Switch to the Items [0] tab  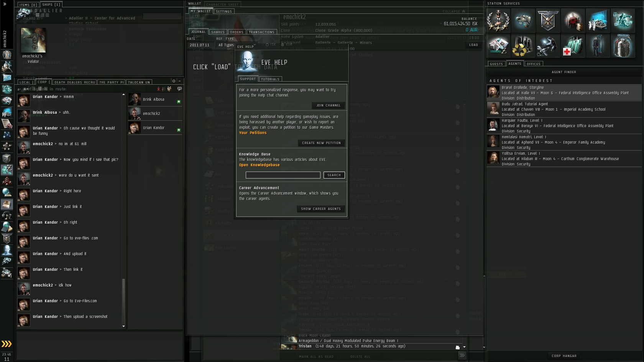[x=28, y=5]
